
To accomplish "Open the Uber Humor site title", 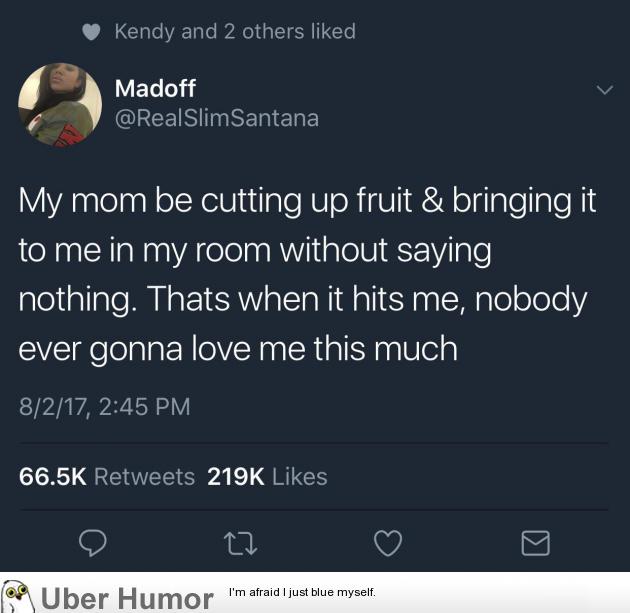I will (127, 599).
